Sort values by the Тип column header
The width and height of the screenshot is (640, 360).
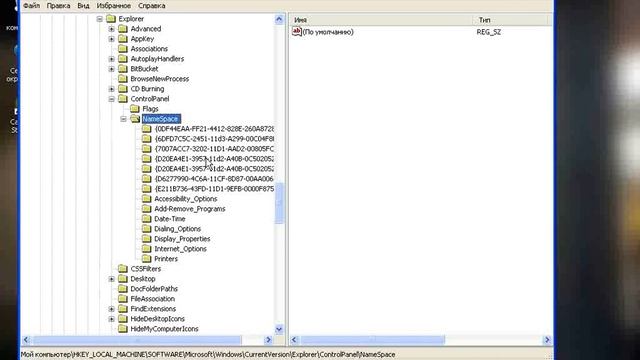click(x=511, y=20)
